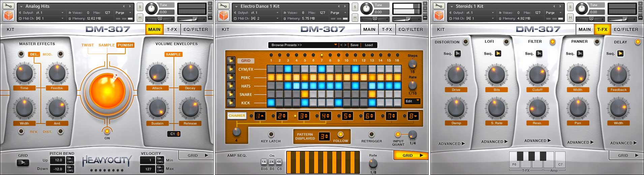Open MAIN tab in Electro Dance 1 Kit

[369, 30]
